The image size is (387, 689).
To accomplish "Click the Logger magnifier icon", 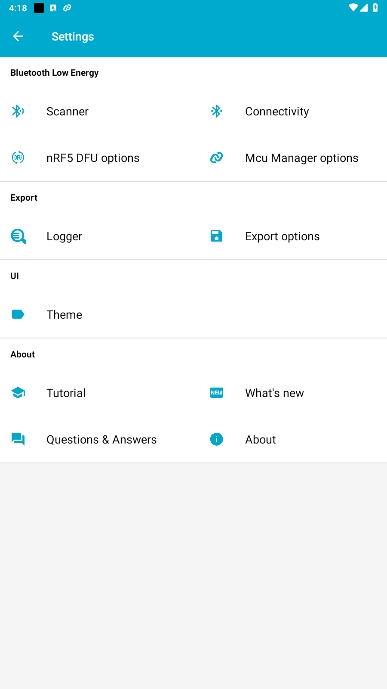I will click(18, 236).
